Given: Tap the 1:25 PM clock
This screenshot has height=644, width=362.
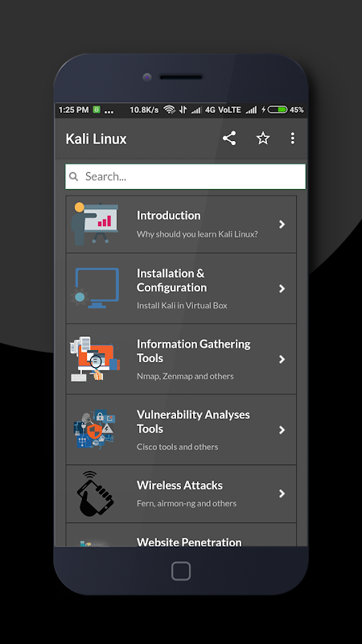Looking at the screenshot, I should [73, 109].
